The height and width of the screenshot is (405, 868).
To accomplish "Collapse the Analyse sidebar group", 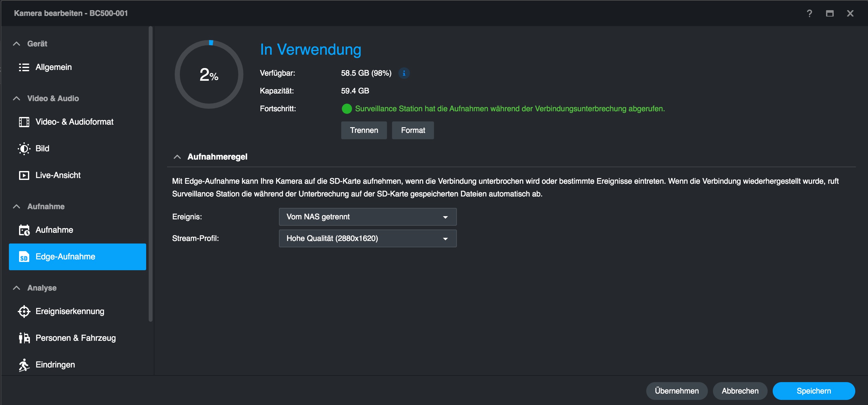I will 17,288.
